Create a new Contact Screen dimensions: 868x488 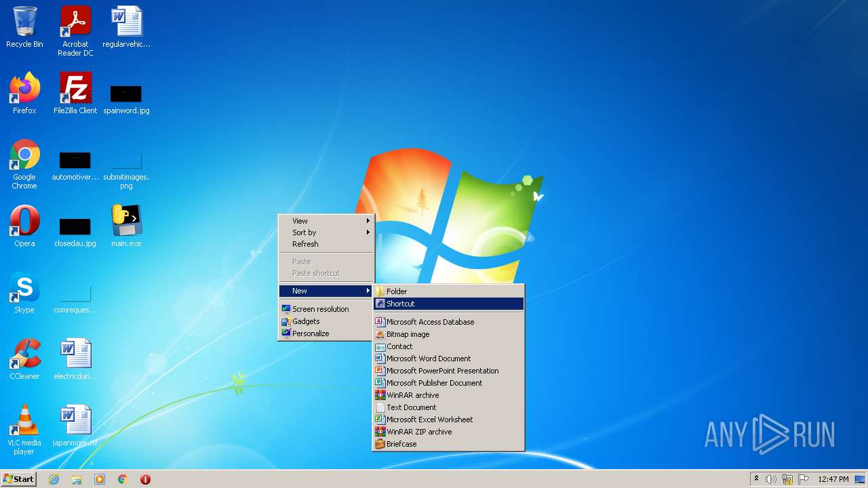click(448, 346)
